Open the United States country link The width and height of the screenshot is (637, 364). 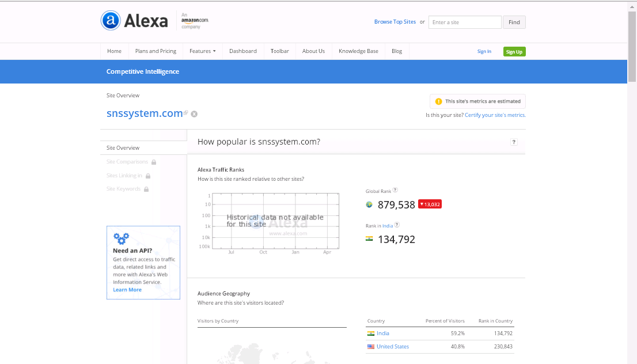(392, 347)
